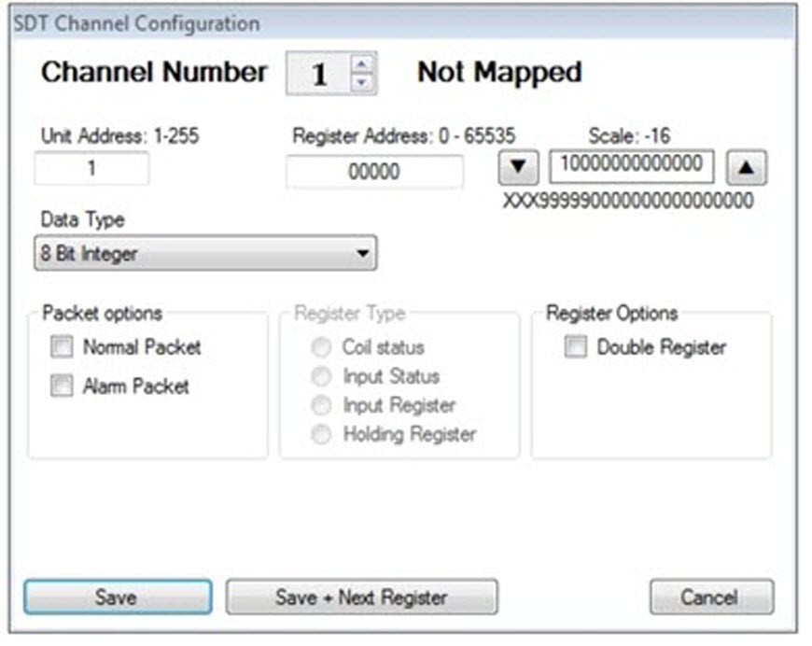
Task: Enable the Alarm Packet checkbox
Action: click(x=62, y=383)
